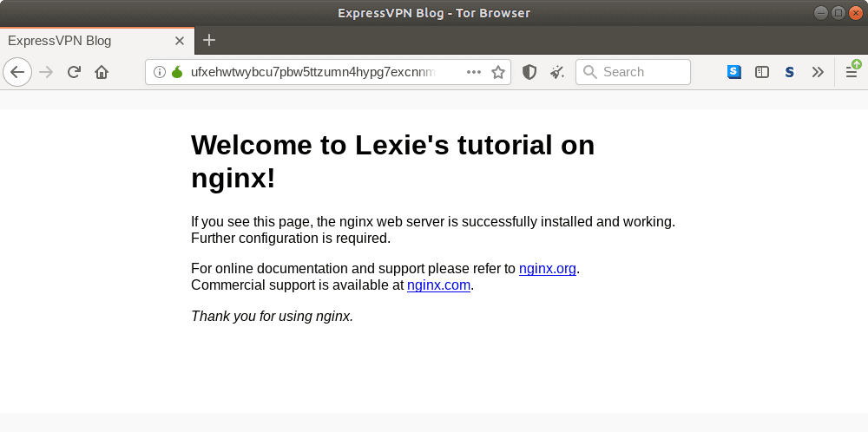The width and height of the screenshot is (868, 432).
Task: Click the dark S toolbar icon
Action: coord(789,72)
